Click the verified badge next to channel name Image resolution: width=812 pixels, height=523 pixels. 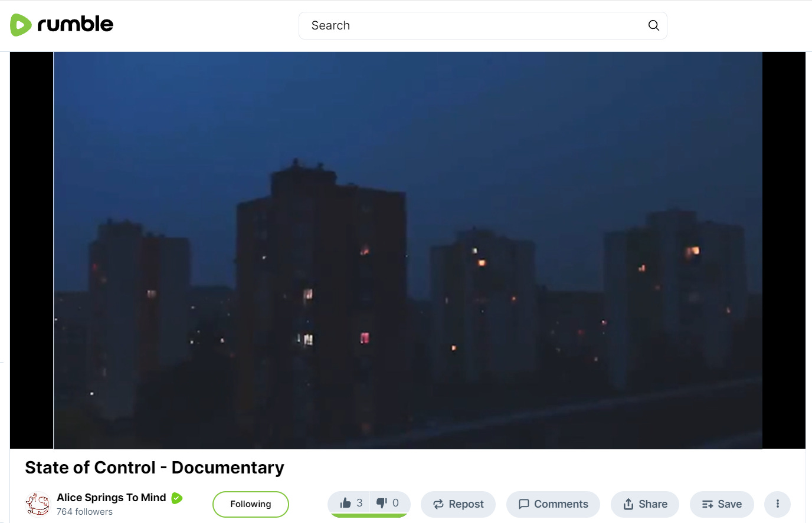pyautogui.click(x=177, y=498)
